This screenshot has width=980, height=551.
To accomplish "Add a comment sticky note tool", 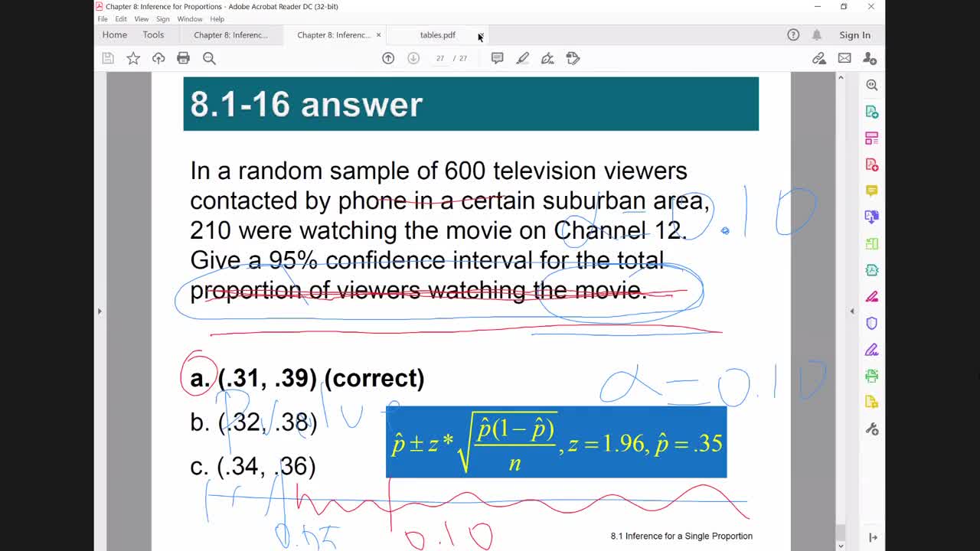I will coord(498,58).
